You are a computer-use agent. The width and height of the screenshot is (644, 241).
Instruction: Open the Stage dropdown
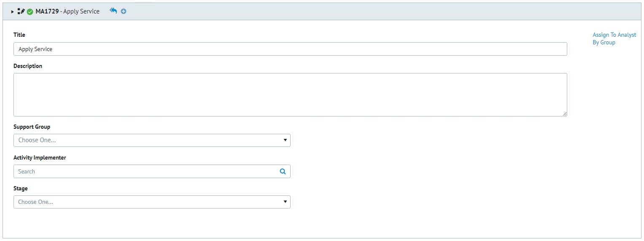coord(152,202)
